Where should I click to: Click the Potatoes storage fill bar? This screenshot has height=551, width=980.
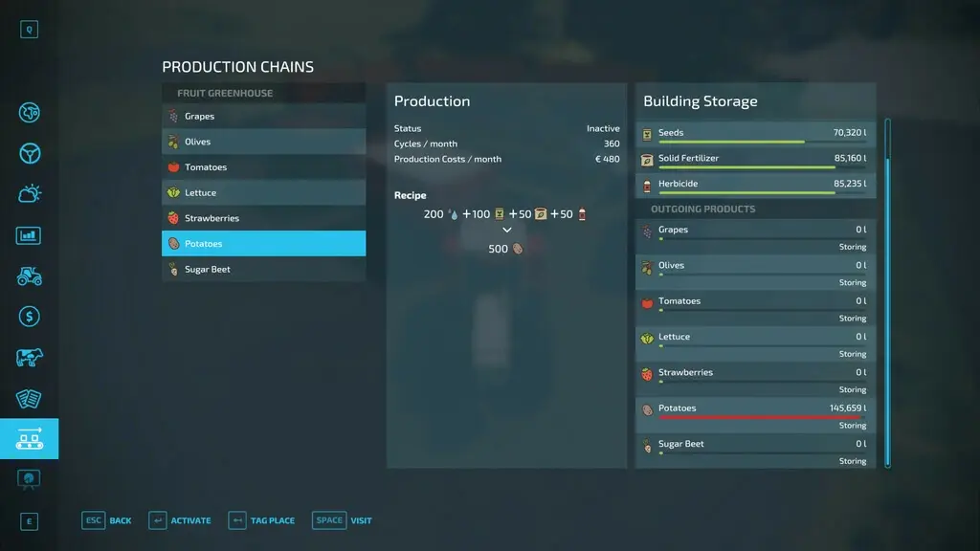[762, 417]
